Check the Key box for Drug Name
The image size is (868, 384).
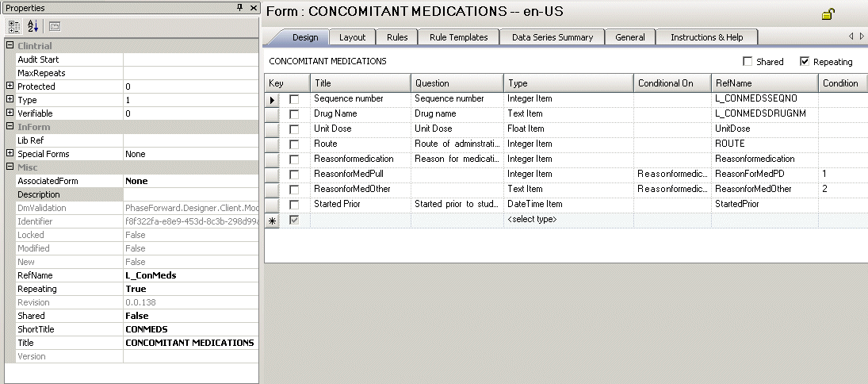coord(294,114)
